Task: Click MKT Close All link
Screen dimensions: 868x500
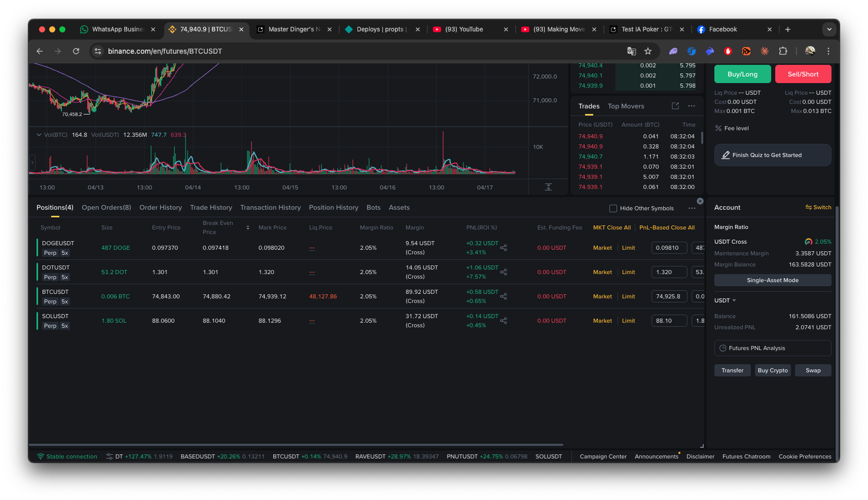Action: 611,227
